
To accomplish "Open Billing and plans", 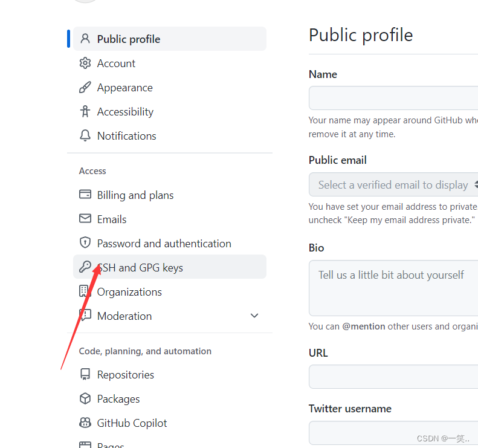I will tap(170, 195).
